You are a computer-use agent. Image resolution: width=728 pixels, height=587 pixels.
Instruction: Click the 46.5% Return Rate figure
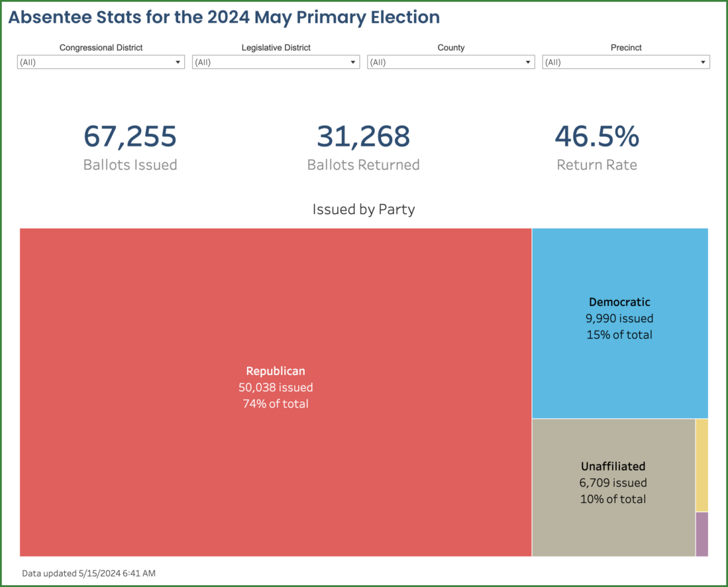point(596,137)
